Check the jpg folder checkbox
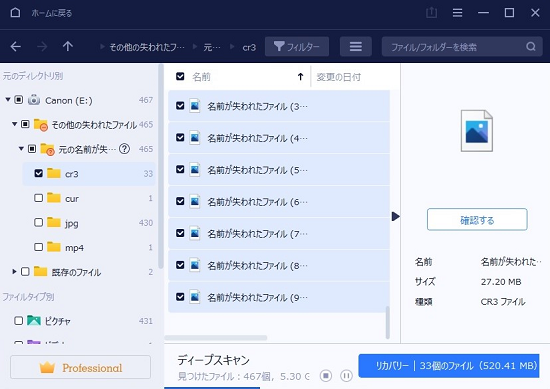The image size is (550, 389). (x=39, y=222)
